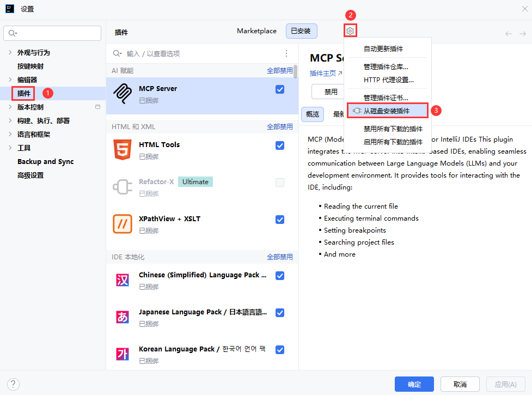Select 插件 in settings tree

pyautogui.click(x=24, y=93)
